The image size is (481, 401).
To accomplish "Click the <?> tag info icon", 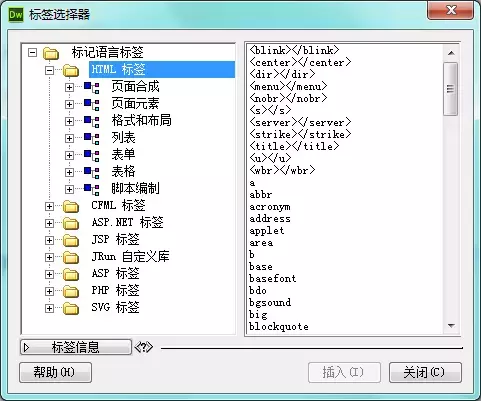I will [x=144, y=347].
